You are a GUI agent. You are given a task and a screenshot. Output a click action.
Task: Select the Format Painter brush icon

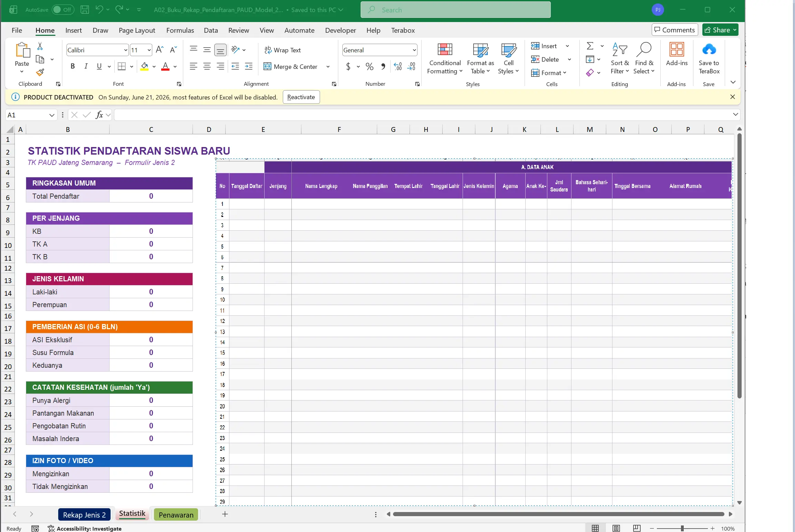(40, 72)
